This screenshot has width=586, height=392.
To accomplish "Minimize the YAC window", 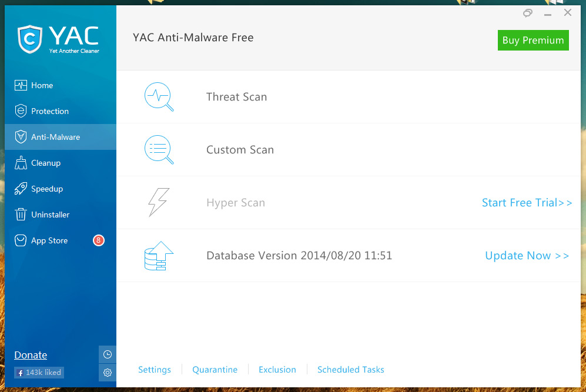I will point(548,14).
